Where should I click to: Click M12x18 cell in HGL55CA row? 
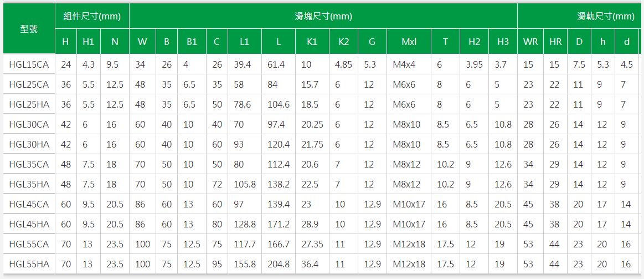409,244
